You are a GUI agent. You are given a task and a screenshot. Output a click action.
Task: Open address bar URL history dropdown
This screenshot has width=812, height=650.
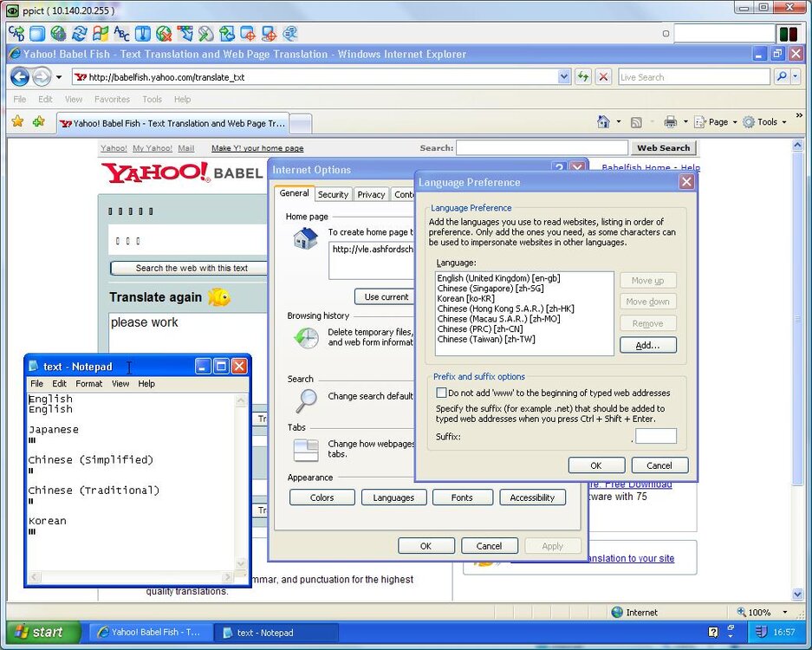[x=564, y=77]
